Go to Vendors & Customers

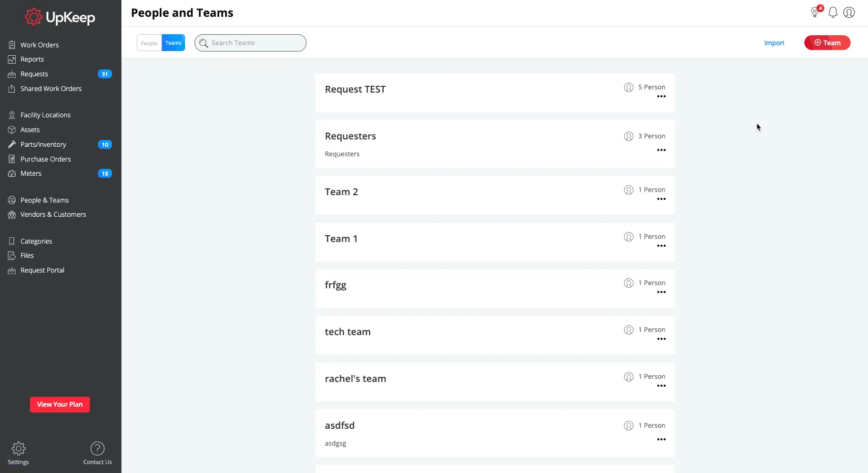click(x=53, y=215)
